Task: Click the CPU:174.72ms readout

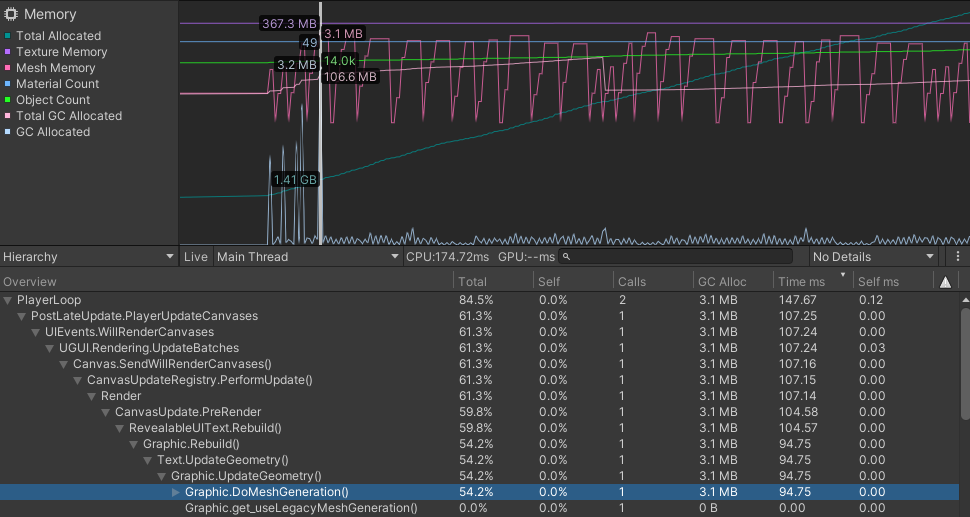Action: [447, 257]
